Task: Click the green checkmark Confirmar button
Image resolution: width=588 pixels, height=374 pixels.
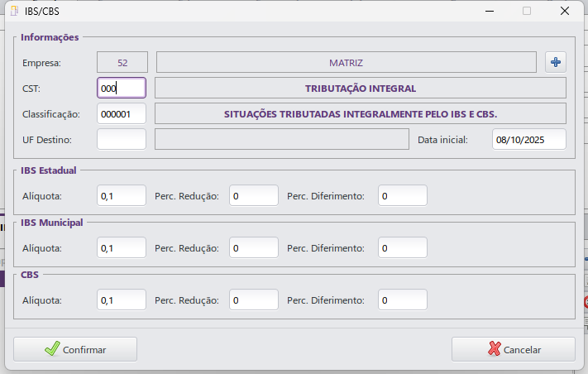Action: [x=75, y=349]
